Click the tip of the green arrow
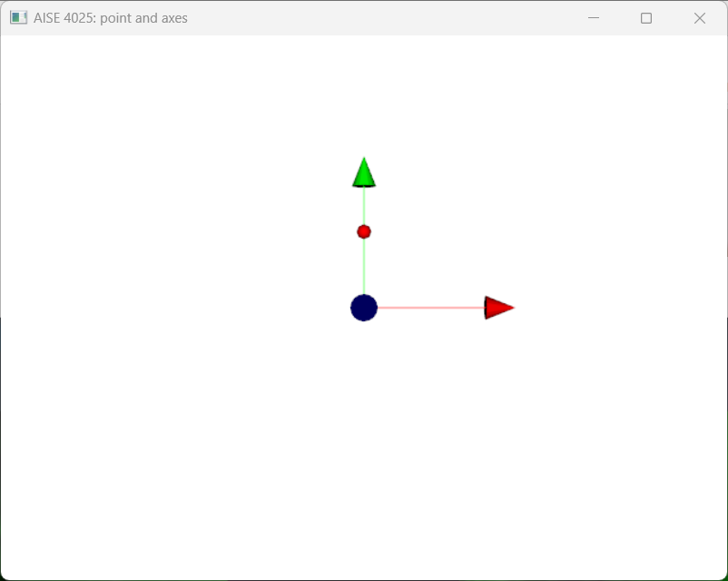This screenshot has height=581, width=728. (x=363, y=159)
